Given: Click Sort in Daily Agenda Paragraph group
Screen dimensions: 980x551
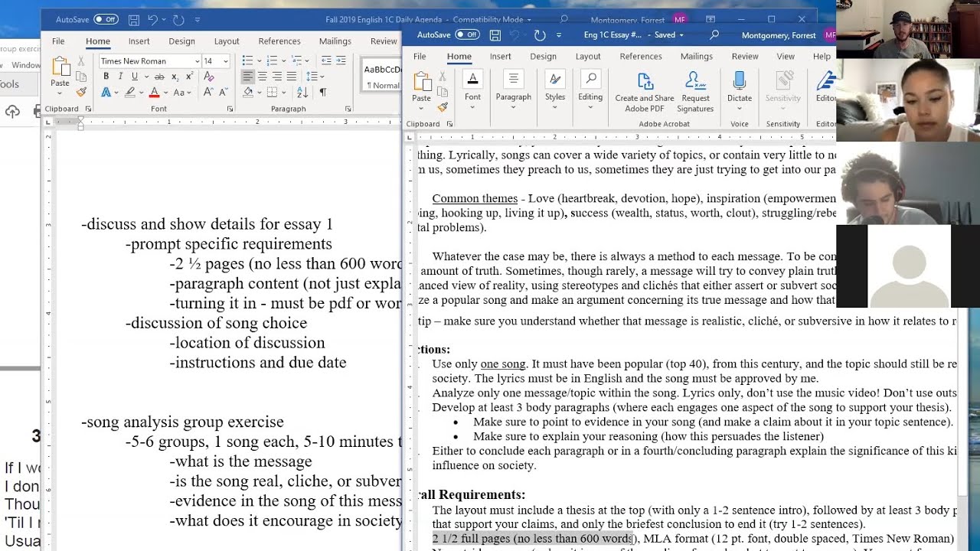Looking at the screenshot, I should pos(302,93).
